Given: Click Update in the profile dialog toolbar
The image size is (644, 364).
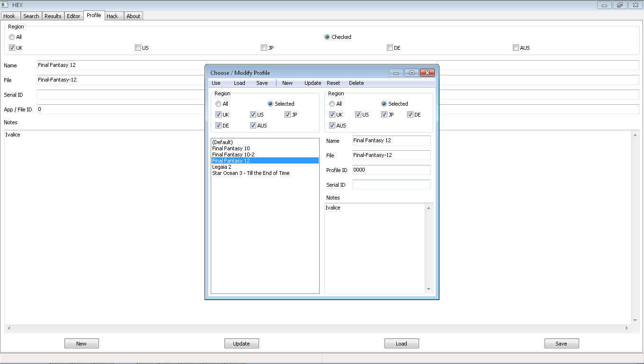Looking at the screenshot, I should [313, 83].
